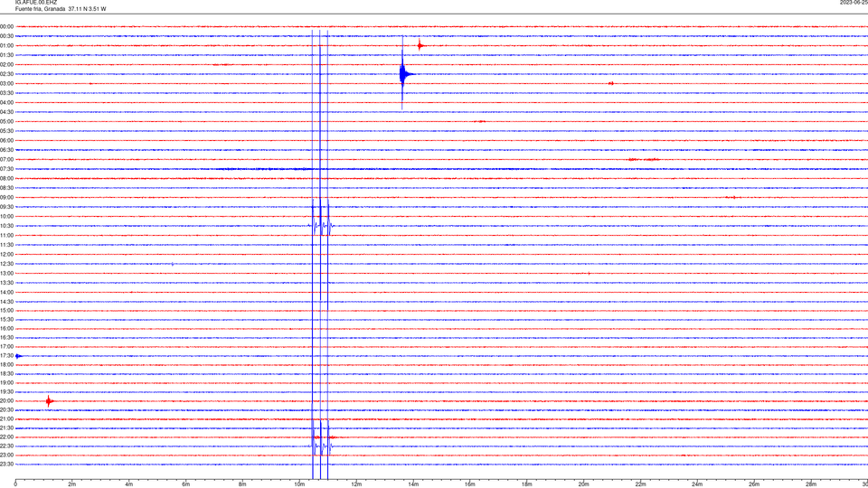868x488 pixels.
Task: Select the 23:30 trace time label
Action: pyautogui.click(x=6, y=465)
